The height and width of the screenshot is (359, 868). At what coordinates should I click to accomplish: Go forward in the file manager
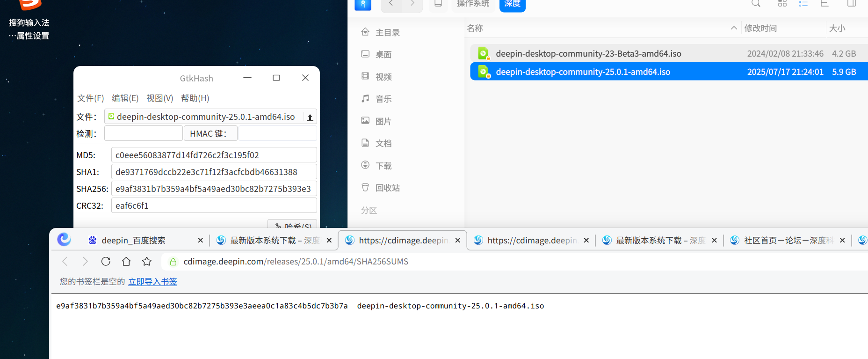(x=412, y=4)
